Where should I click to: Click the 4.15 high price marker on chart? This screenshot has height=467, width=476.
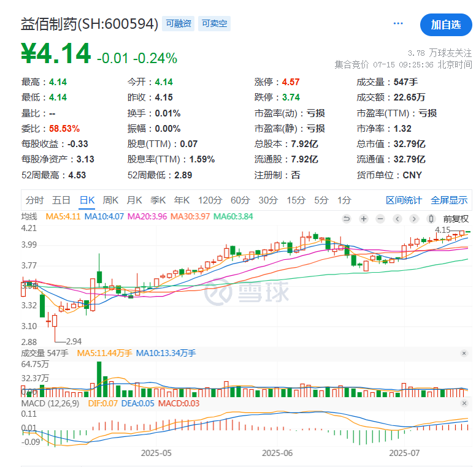pyautogui.click(x=443, y=230)
